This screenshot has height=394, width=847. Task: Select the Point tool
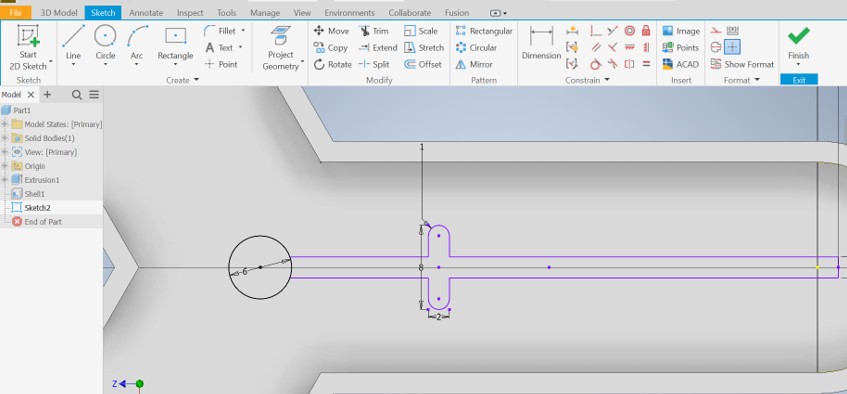(x=221, y=64)
